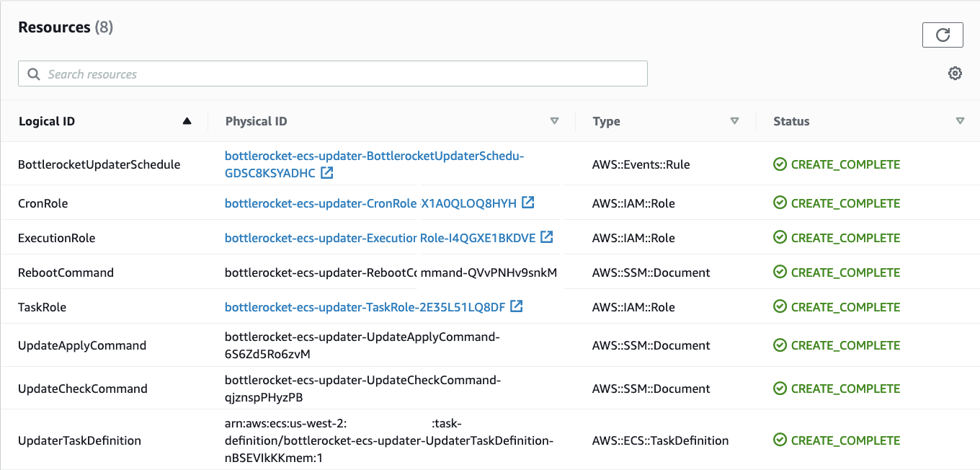Click the success check icon for BottlerocketUpdaterSchedule
Screen dimensions: 980x470
point(780,164)
